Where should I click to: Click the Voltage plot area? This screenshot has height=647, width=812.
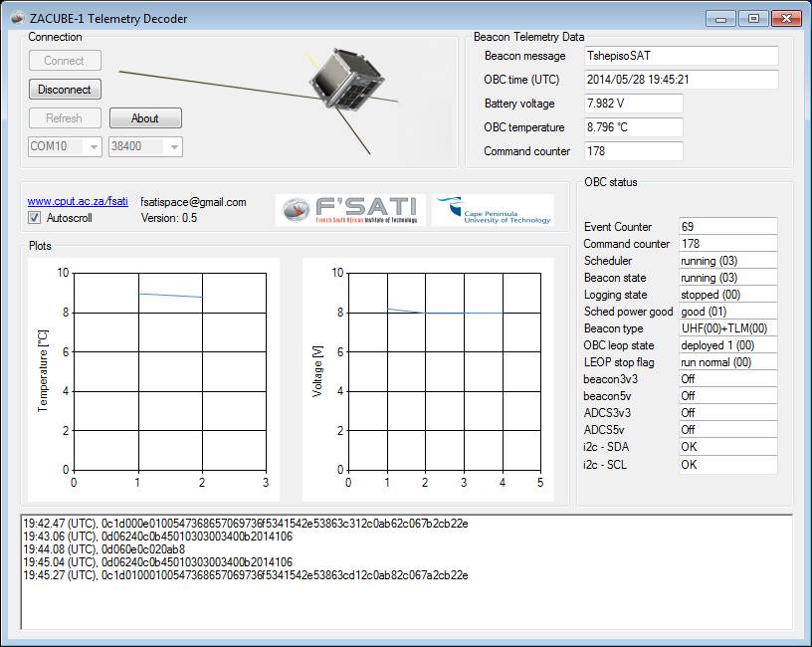[445, 371]
